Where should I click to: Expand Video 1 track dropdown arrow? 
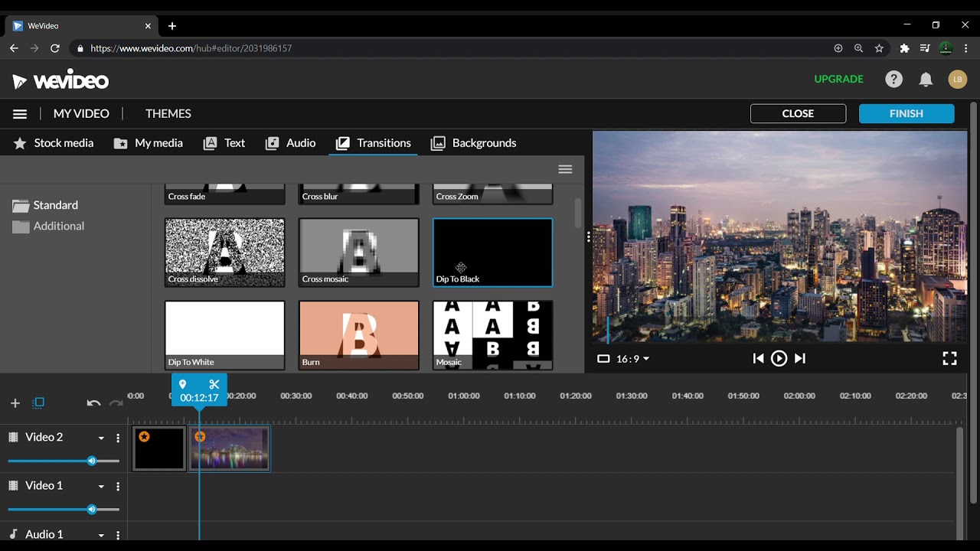pos(100,487)
